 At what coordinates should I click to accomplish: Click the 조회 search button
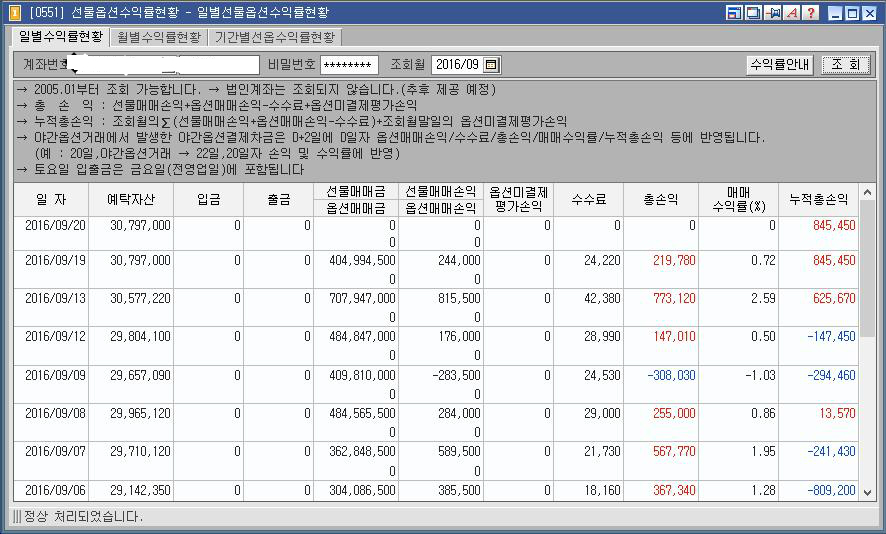pyautogui.click(x=845, y=64)
